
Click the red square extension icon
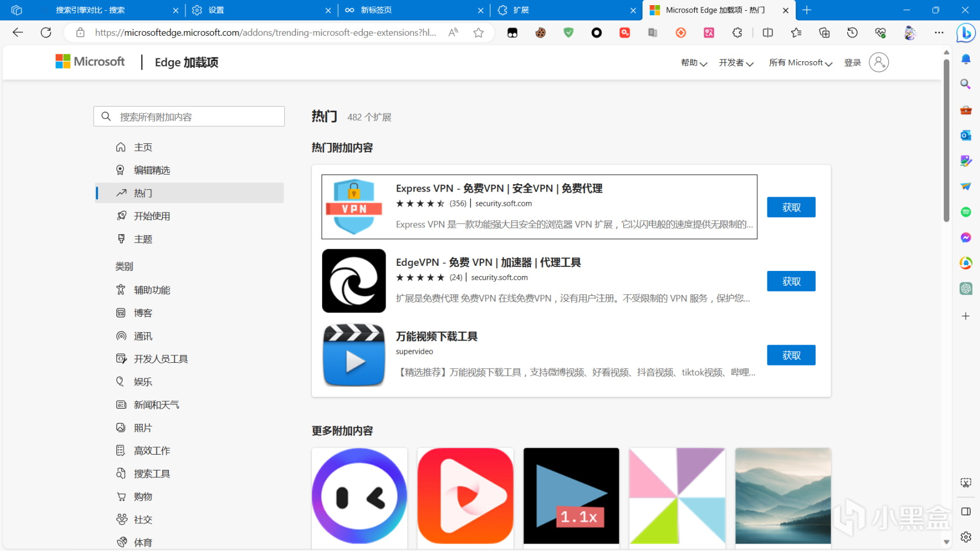pyautogui.click(x=624, y=33)
